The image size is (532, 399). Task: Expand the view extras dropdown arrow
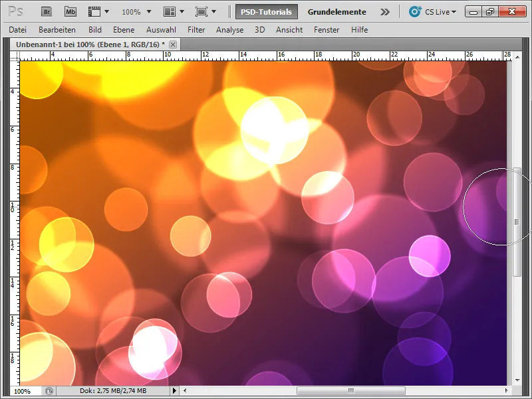pos(107,12)
